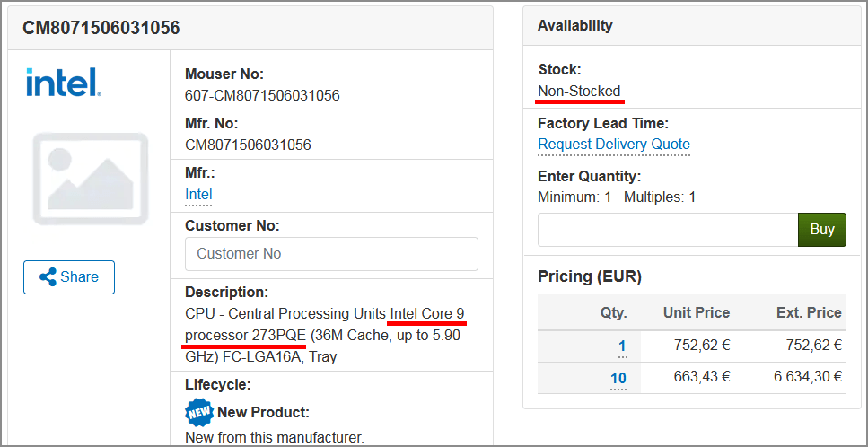Click 'Minimum: 1' quantity text

point(574,197)
